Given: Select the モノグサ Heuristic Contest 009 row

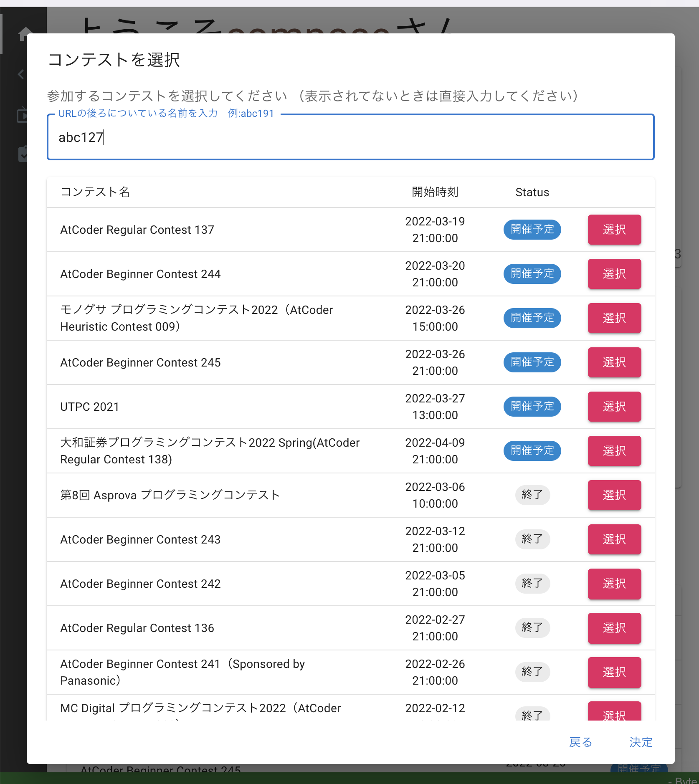Looking at the screenshot, I should point(614,318).
